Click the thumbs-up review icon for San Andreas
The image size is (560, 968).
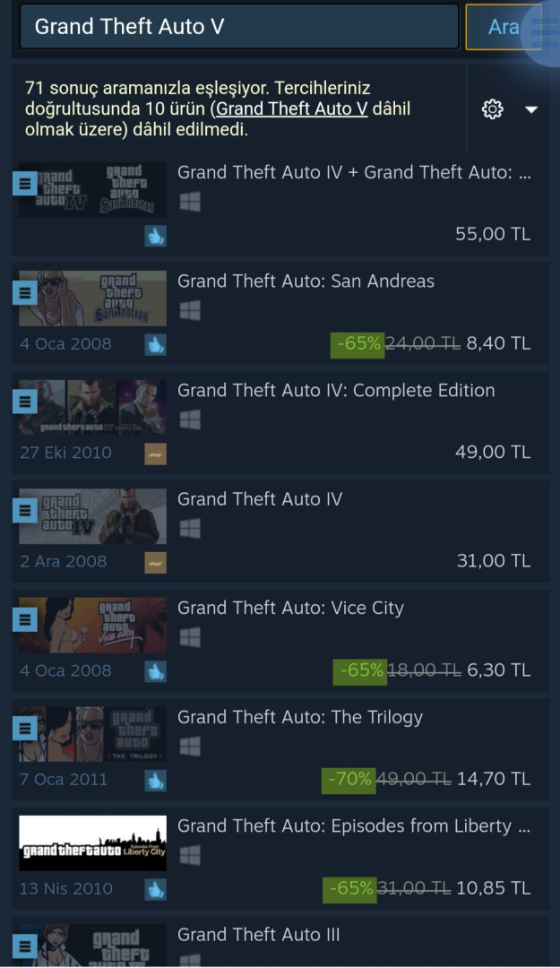(x=156, y=344)
